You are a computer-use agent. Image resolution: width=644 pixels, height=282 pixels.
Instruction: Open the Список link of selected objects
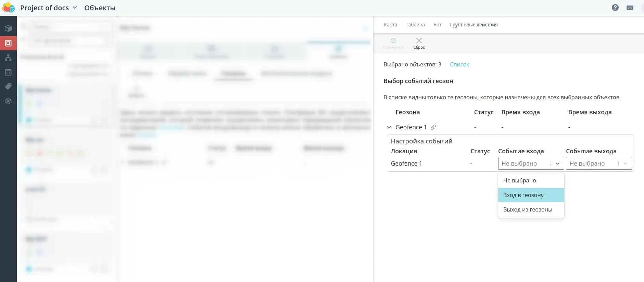point(459,64)
